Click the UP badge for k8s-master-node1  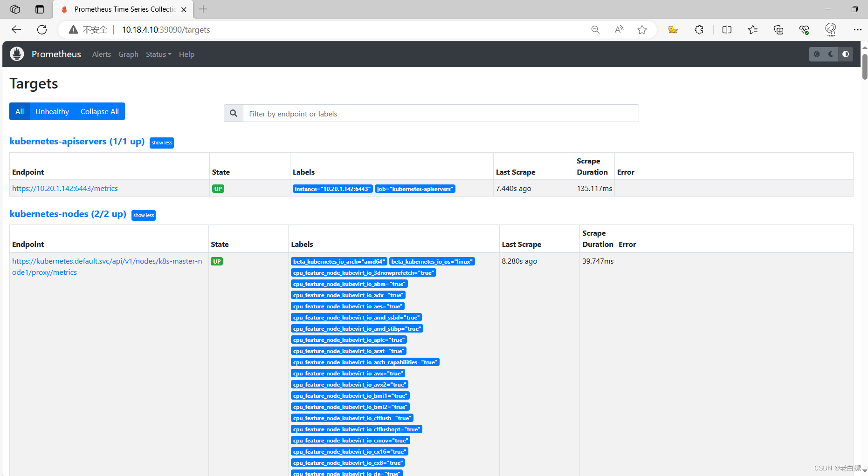click(217, 261)
